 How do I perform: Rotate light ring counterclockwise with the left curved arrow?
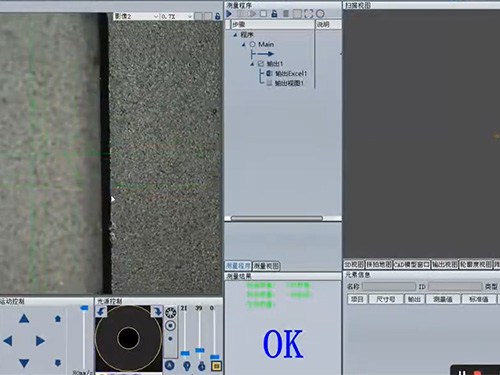(x=101, y=312)
